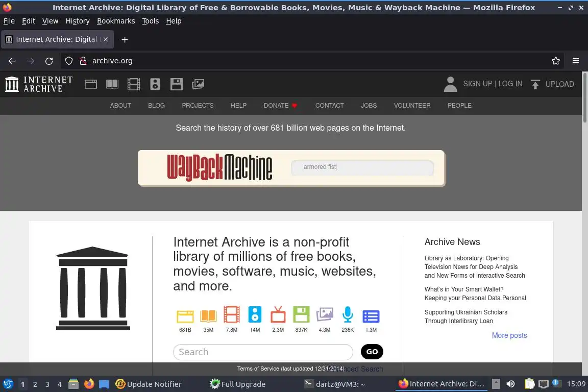Screen dimensions: 588x392
Task: Open the Images icon in top navigation
Action: [x=198, y=84]
